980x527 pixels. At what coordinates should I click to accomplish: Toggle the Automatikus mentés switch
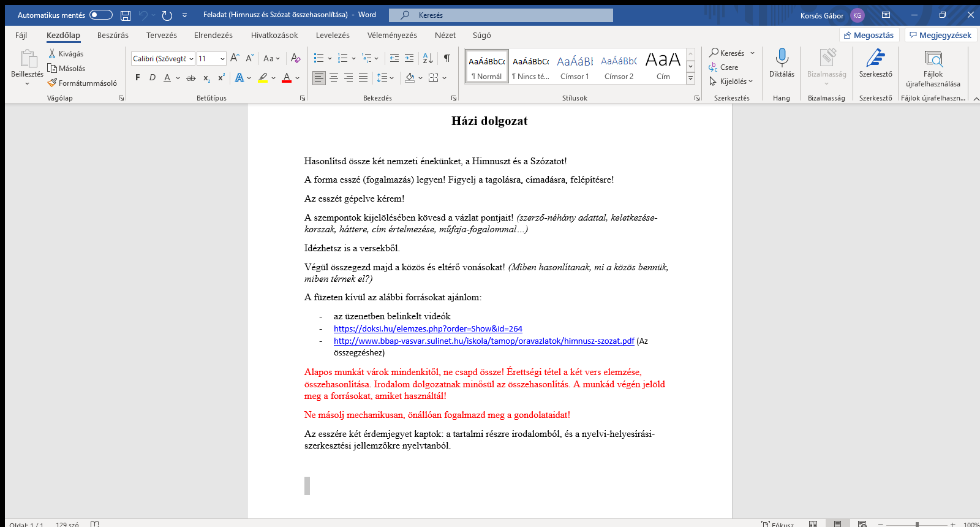pos(101,15)
